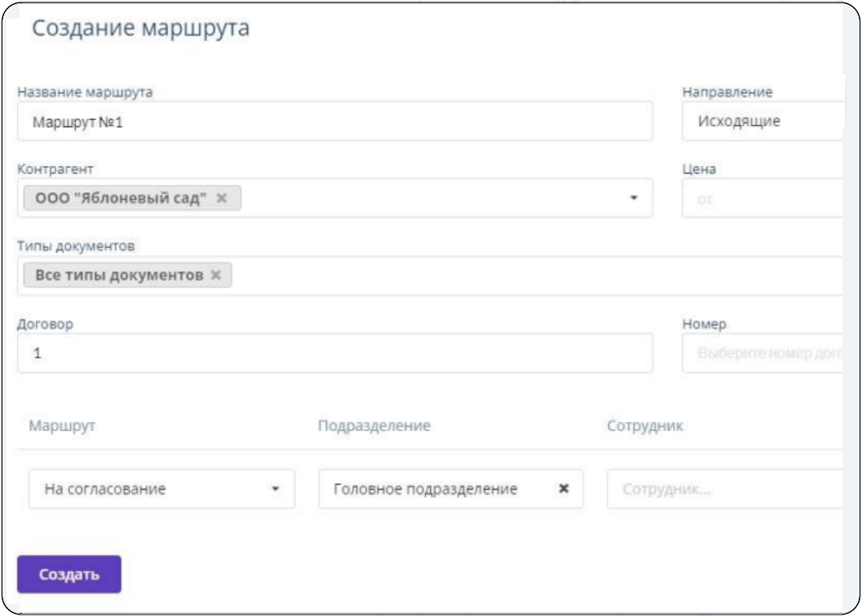
Task: Open the Направление dropdown showing Исходящие
Action: pyautogui.click(x=763, y=121)
